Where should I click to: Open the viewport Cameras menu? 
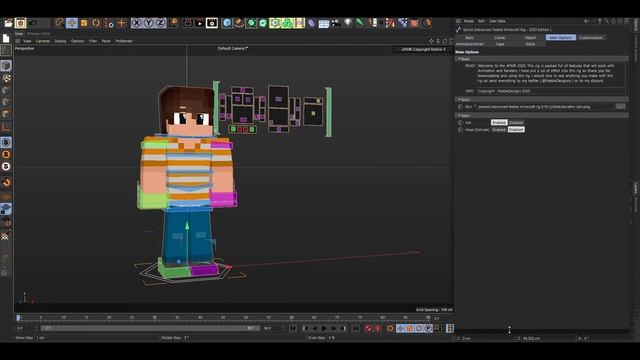[x=43, y=41]
